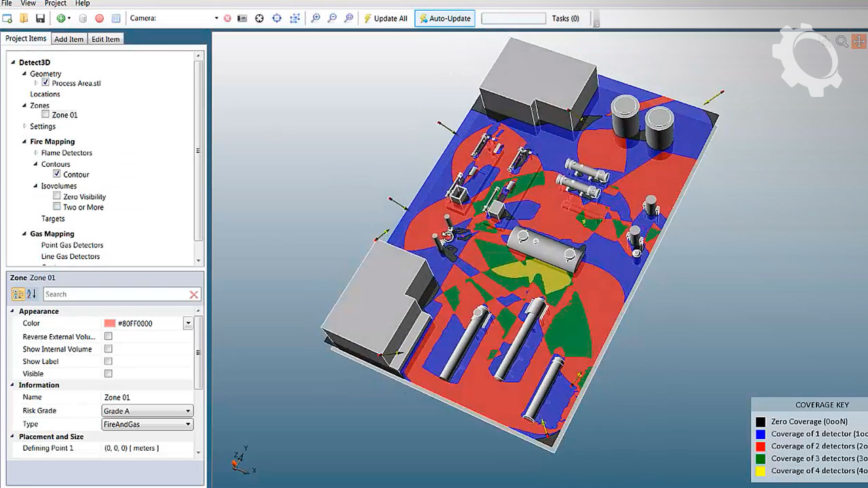Click the zone Color swatch

coord(110,323)
